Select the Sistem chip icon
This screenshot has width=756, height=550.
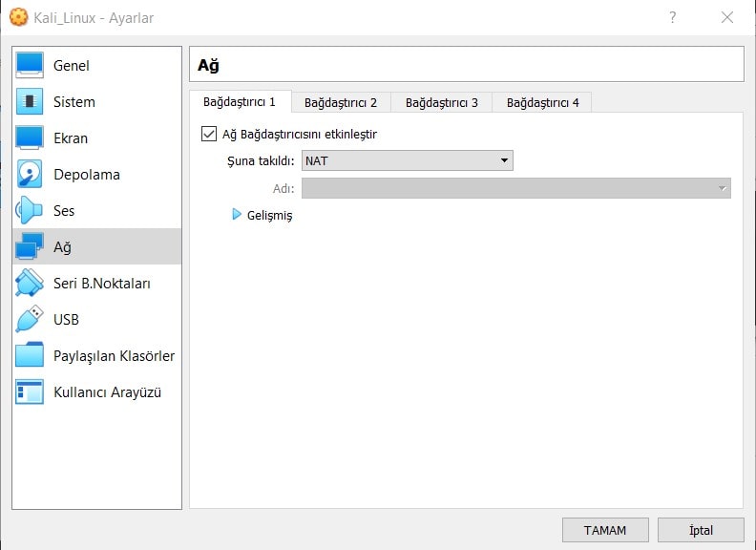pyautogui.click(x=30, y=101)
